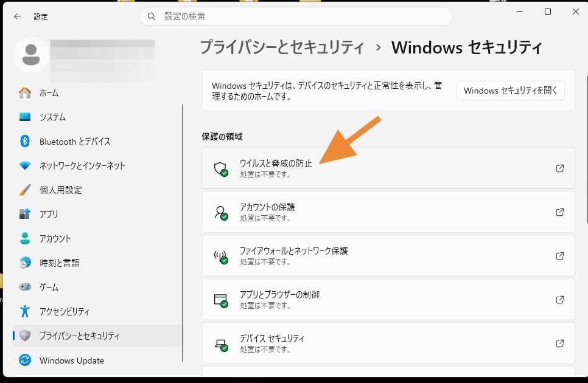Open デバイス セキュリティ row
The width and height of the screenshot is (588, 383).
388,343
